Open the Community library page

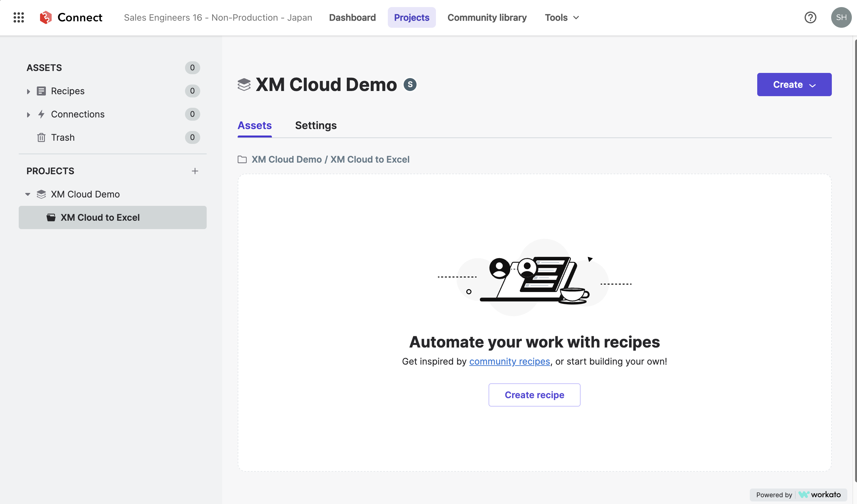[487, 17]
